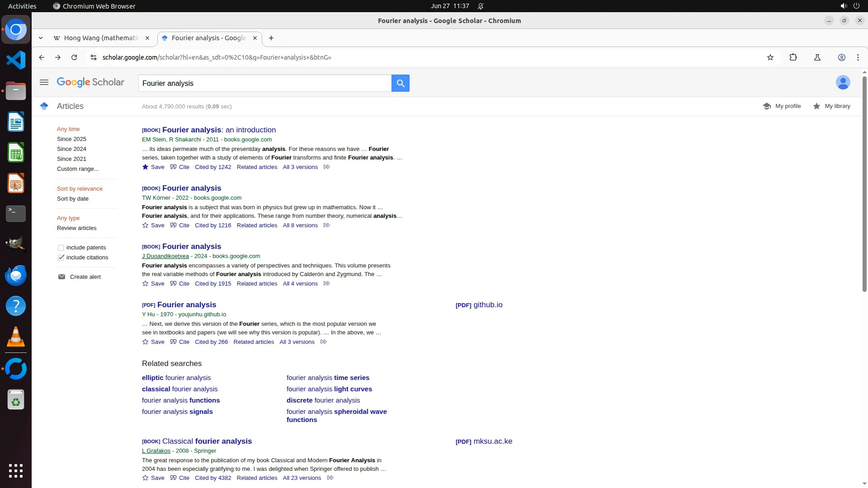
Task: Open Custom range date filter
Action: 78,169
